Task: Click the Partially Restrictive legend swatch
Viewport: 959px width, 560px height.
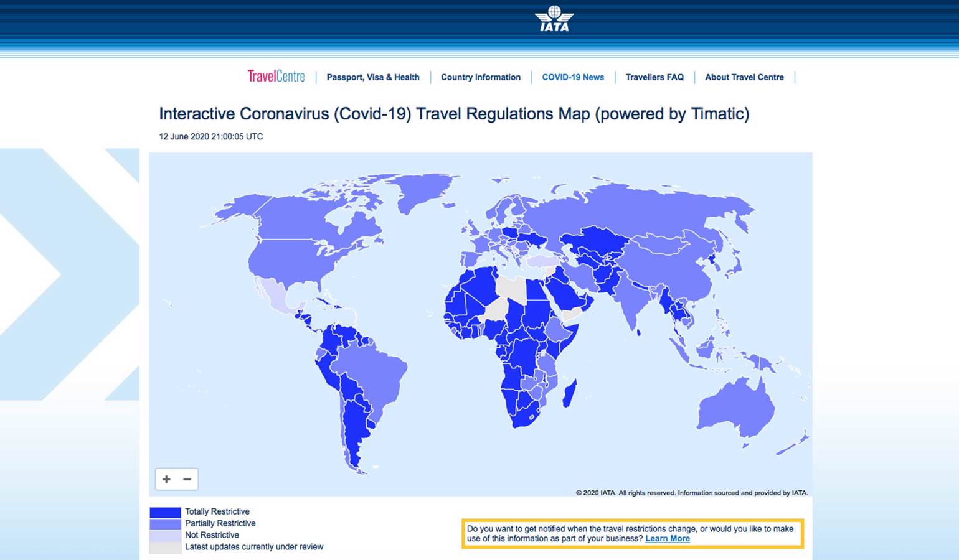Action: click(x=165, y=524)
